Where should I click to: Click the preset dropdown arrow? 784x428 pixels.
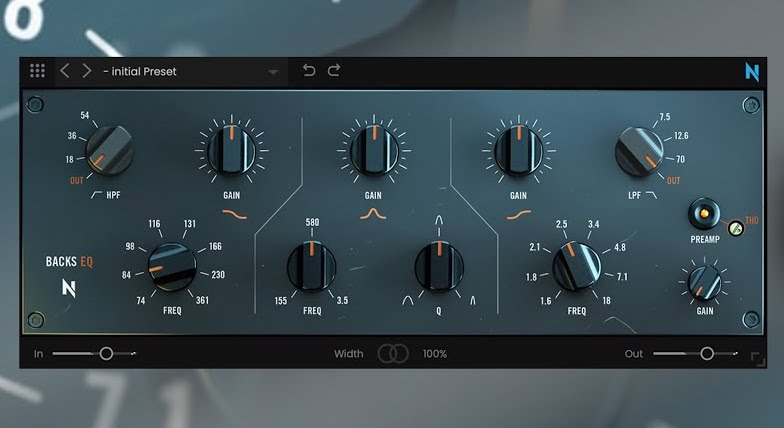273,72
